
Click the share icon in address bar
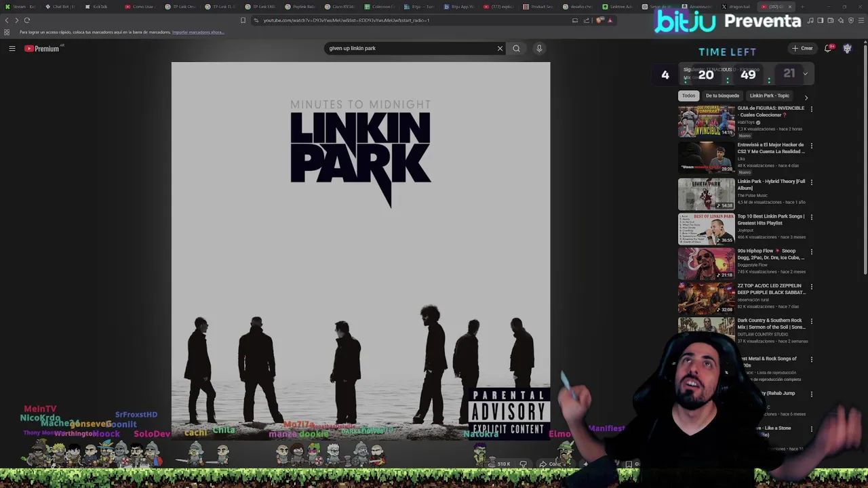point(587,20)
